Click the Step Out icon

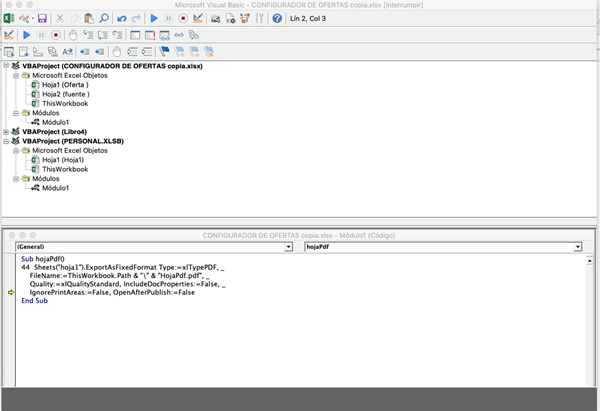click(x=117, y=35)
